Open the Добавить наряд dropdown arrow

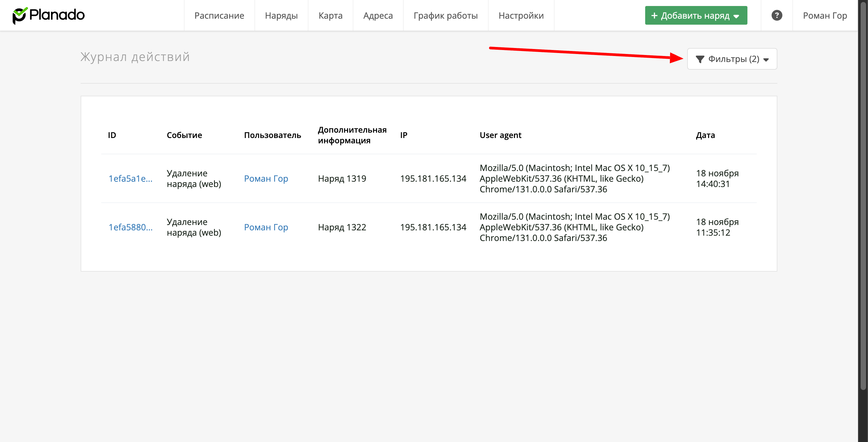point(736,16)
